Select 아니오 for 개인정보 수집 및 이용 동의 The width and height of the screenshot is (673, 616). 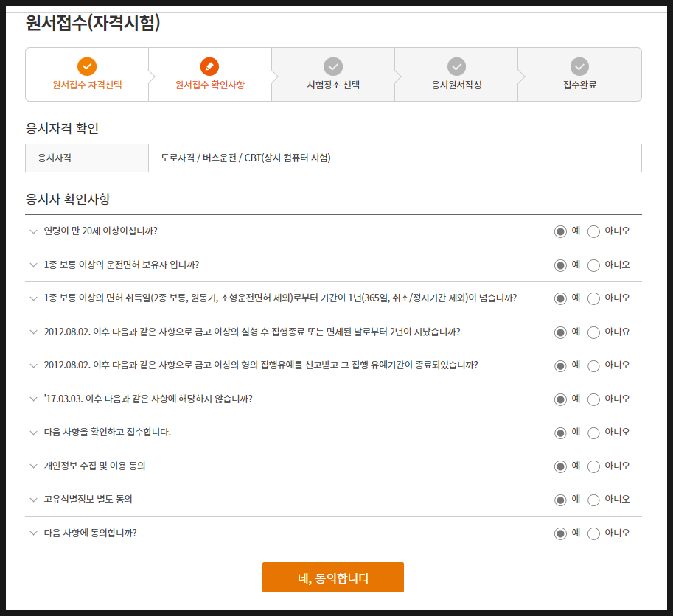pyautogui.click(x=593, y=466)
